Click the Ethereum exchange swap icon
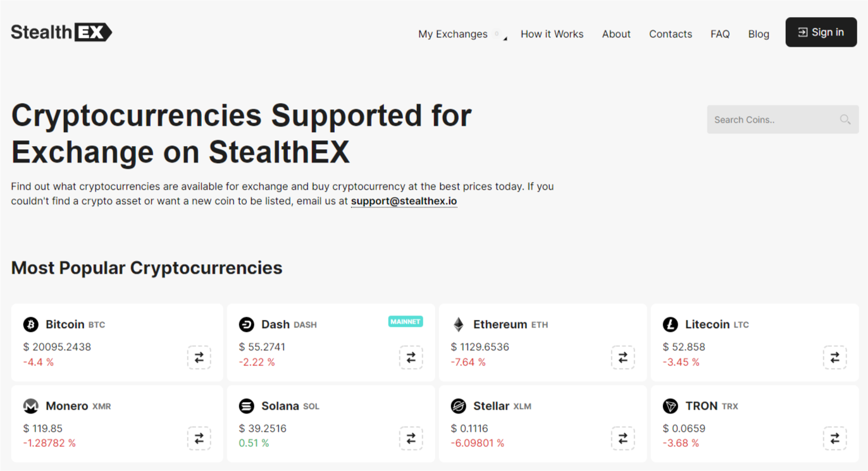This screenshot has height=471, width=868. (623, 357)
